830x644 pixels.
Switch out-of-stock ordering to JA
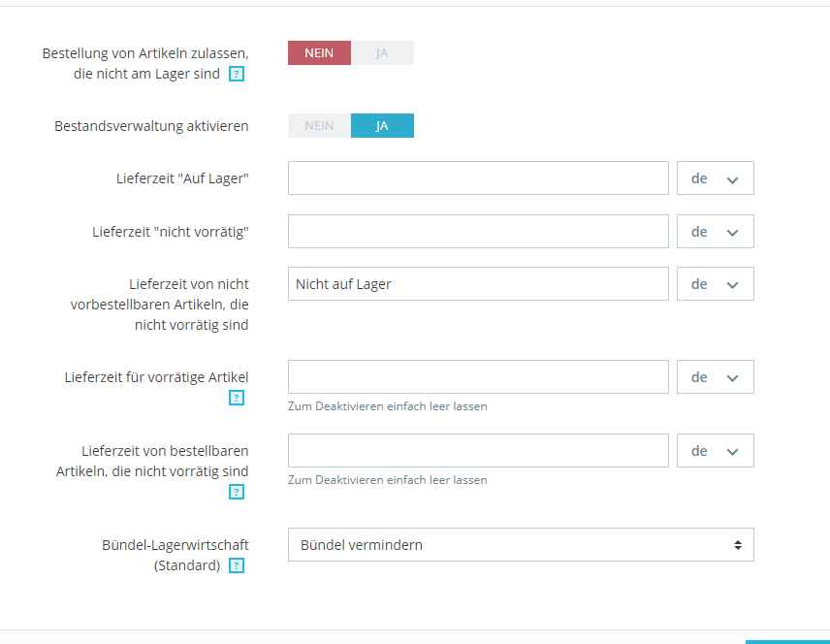coord(382,53)
